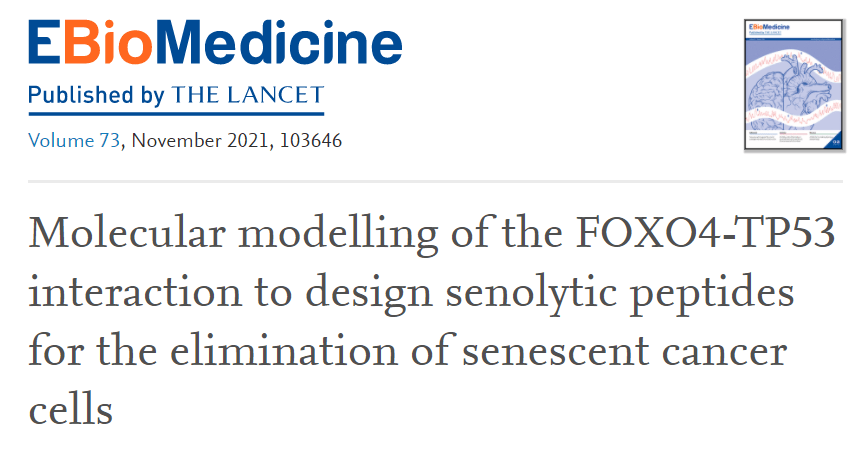Click the word "senolytic" in the title
This screenshot has width=868, height=453.
tap(519, 295)
